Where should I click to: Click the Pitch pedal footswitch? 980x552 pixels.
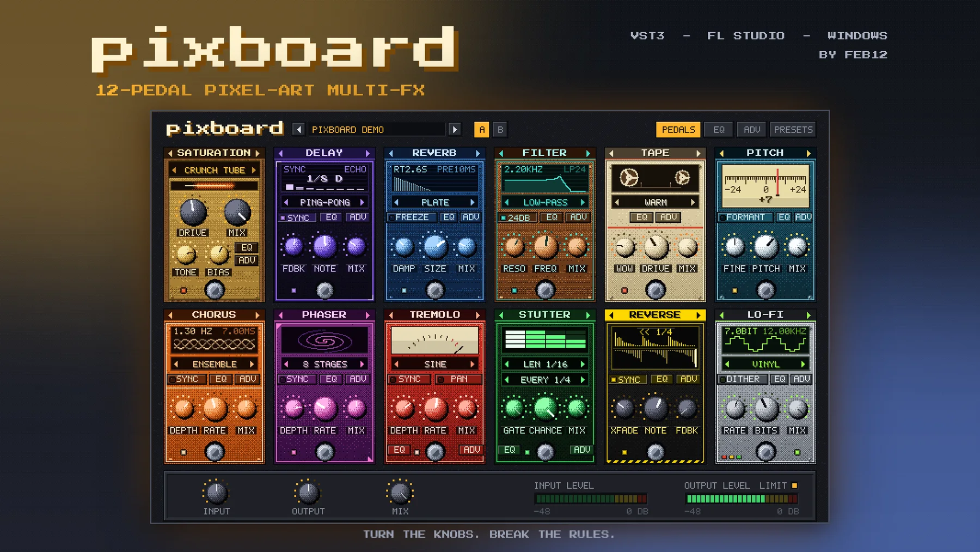click(x=765, y=290)
